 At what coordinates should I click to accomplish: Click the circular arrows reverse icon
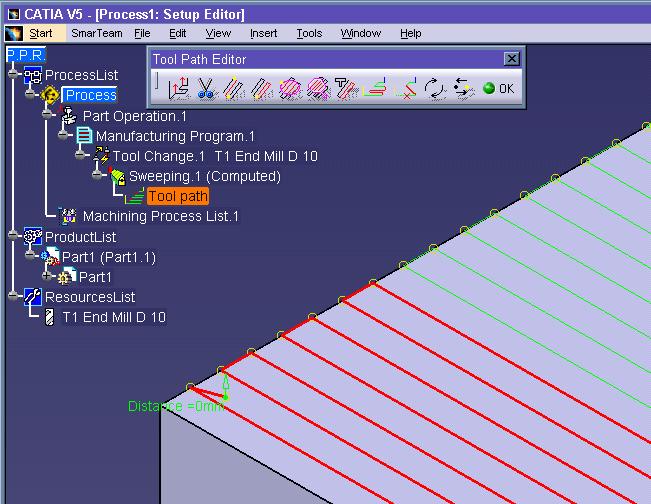[434, 88]
